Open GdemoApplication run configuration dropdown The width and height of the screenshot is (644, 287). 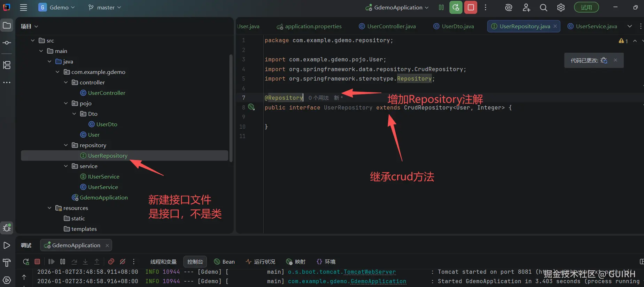tap(397, 7)
